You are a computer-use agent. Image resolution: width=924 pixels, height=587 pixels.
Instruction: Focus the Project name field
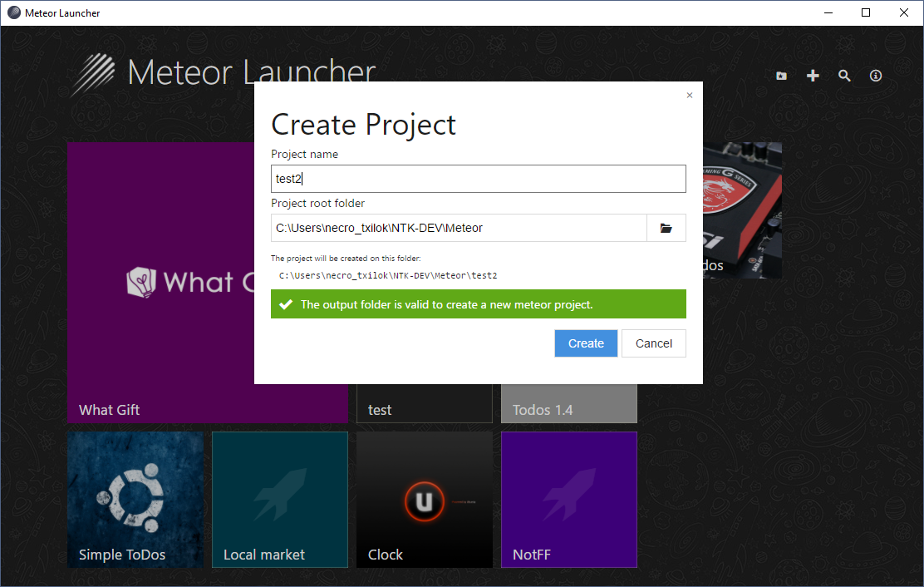[x=478, y=179]
